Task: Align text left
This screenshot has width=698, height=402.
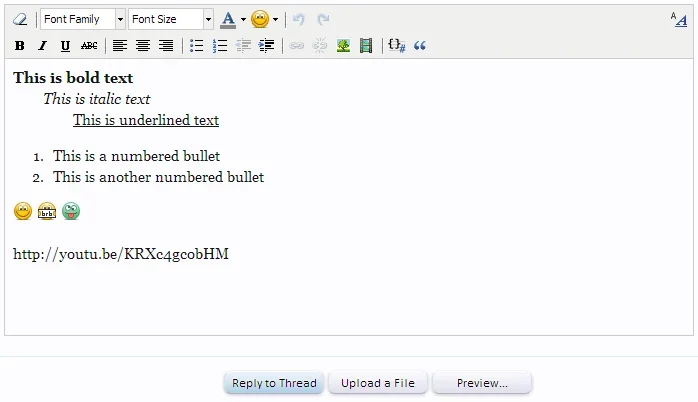Action: pyautogui.click(x=120, y=45)
